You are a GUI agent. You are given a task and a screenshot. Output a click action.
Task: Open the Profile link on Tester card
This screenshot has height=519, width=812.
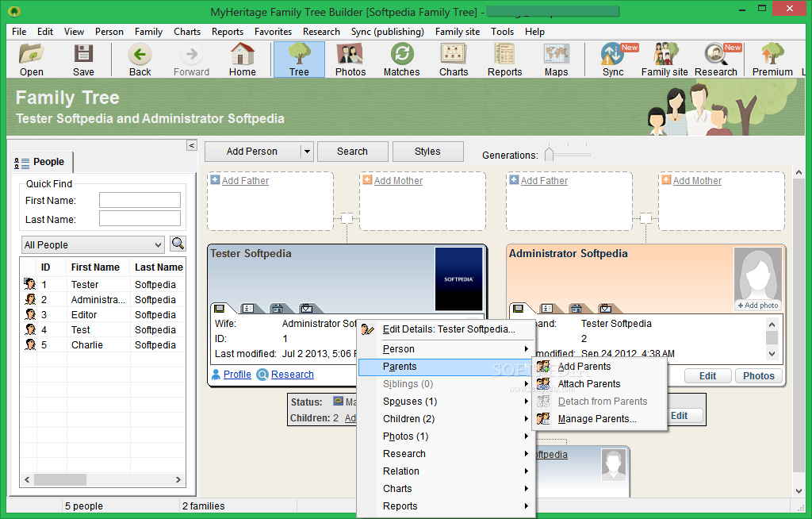point(237,375)
